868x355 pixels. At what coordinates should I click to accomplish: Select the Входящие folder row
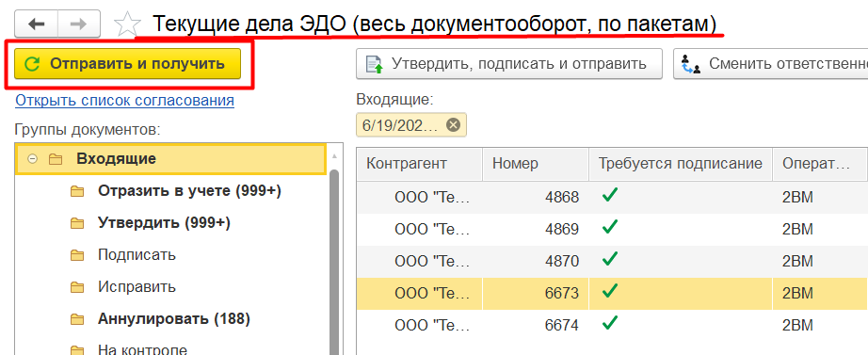[170, 159]
